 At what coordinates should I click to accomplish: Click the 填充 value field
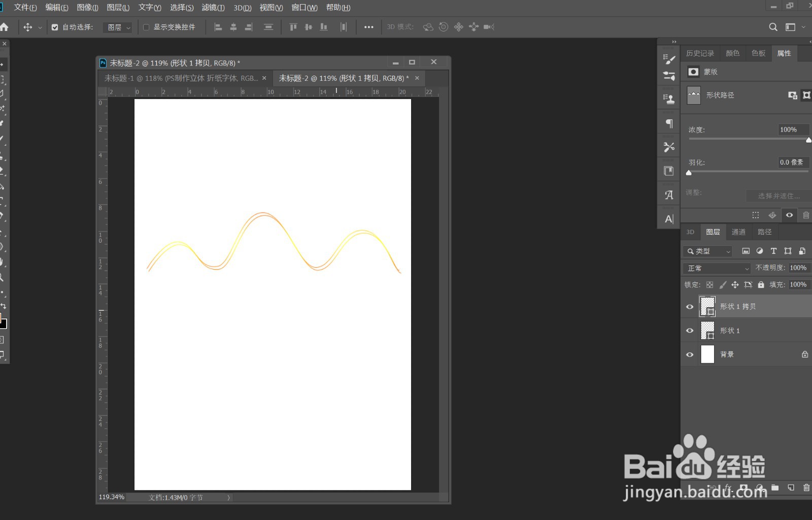tap(798, 285)
